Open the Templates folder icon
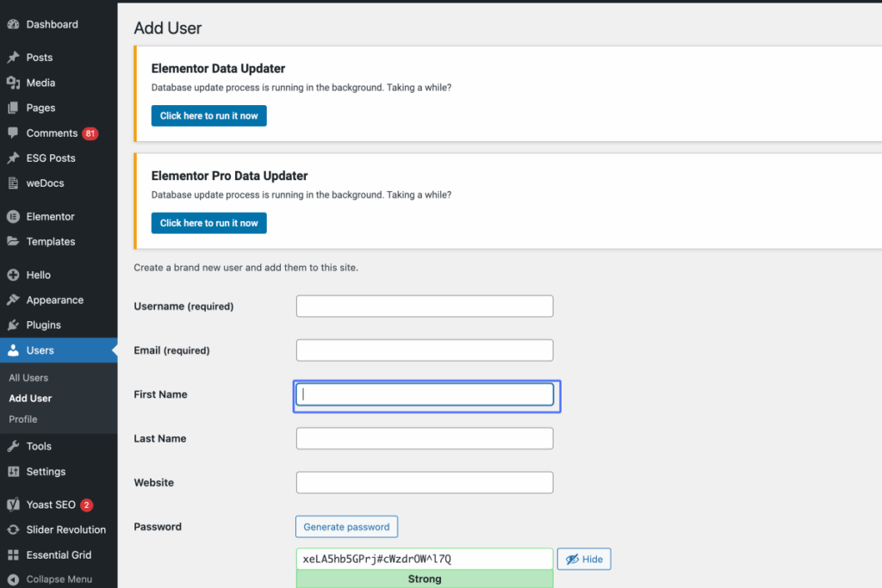 tap(14, 241)
